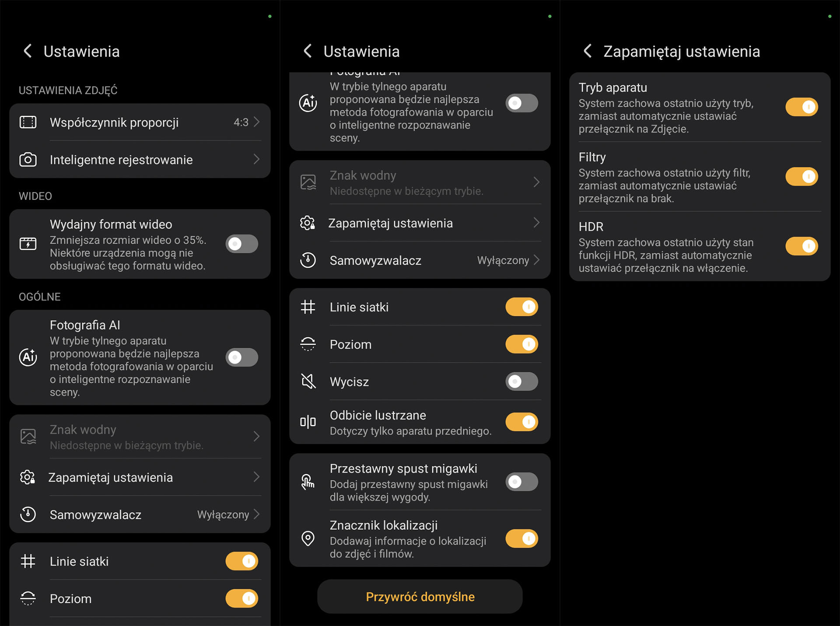840x626 pixels.
Task: Click the Filtry setting description text
Action: pyautogui.click(x=664, y=186)
